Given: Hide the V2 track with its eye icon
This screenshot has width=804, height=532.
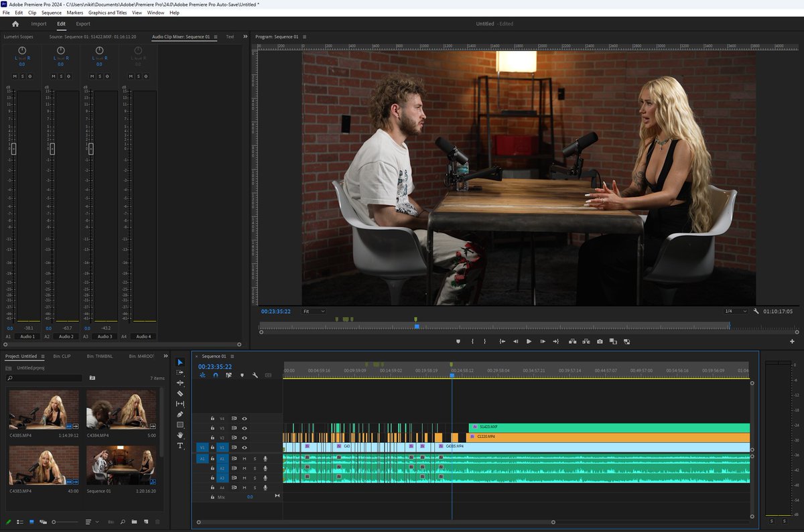Looking at the screenshot, I should coord(245,438).
